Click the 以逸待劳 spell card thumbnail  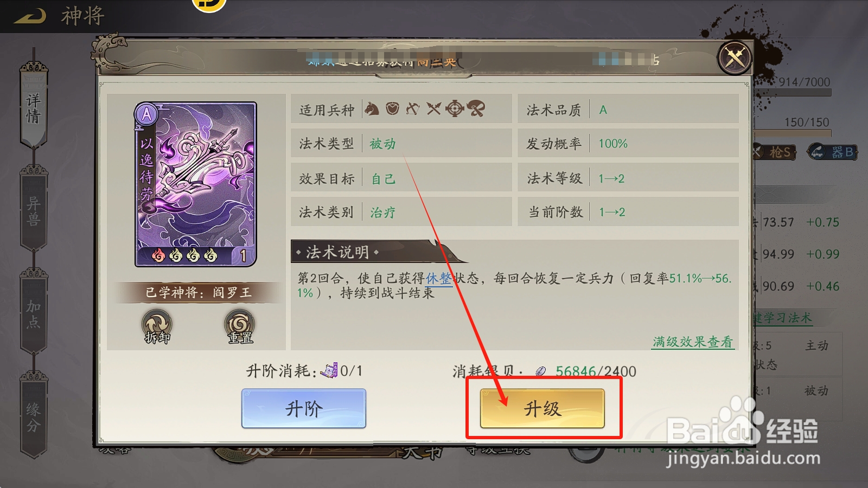195,184
